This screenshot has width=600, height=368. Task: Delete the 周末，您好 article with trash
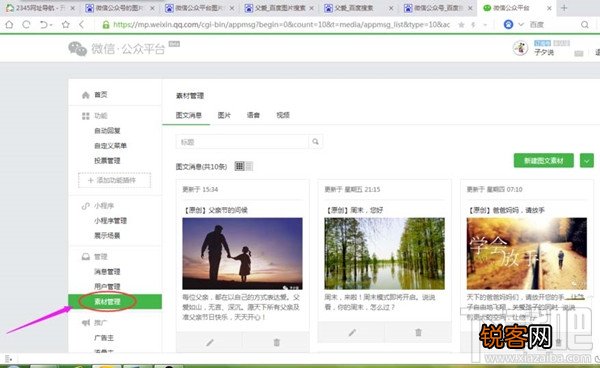[419, 332]
